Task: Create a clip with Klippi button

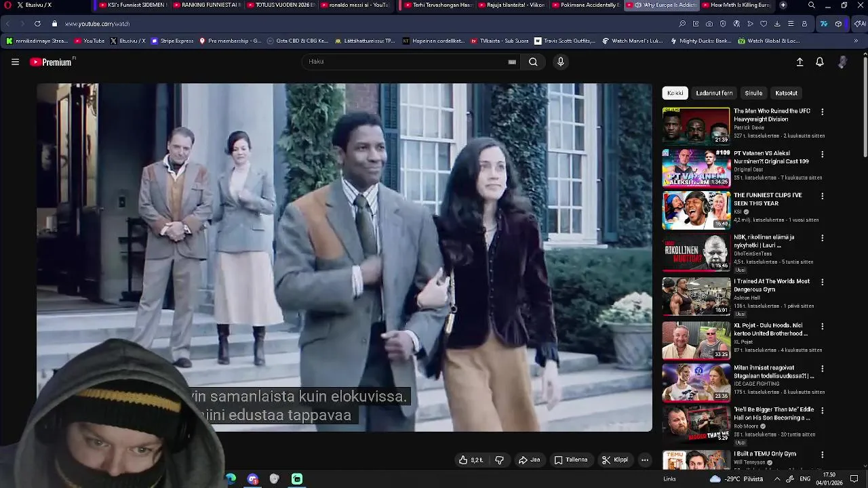Action: coord(614,460)
